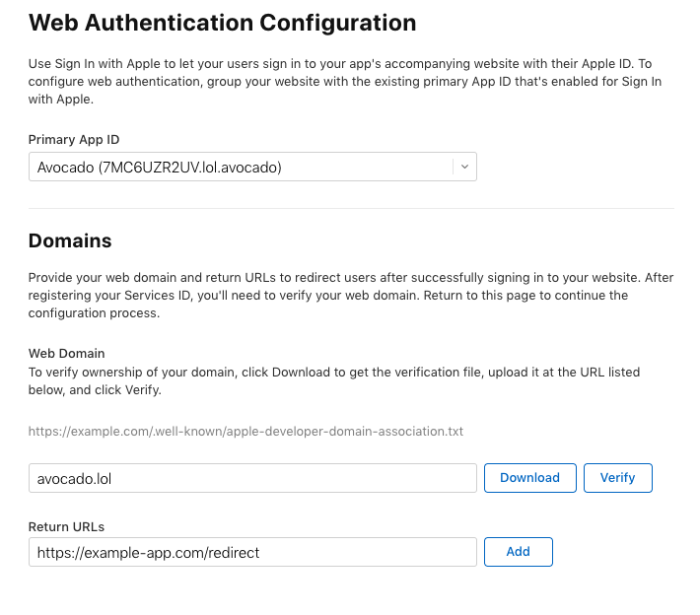This screenshot has width=700, height=615.
Task: Click the verify ownership instruction text
Action: (x=334, y=380)
